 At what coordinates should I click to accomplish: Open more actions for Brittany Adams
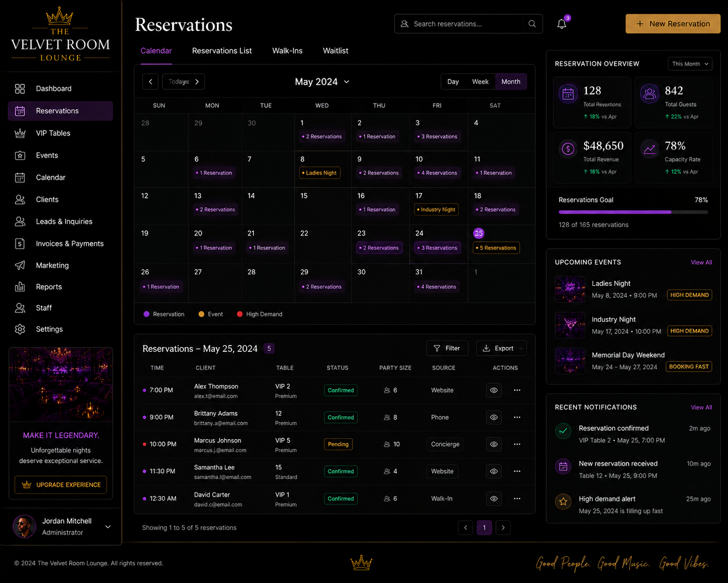[x=517, y=417]
